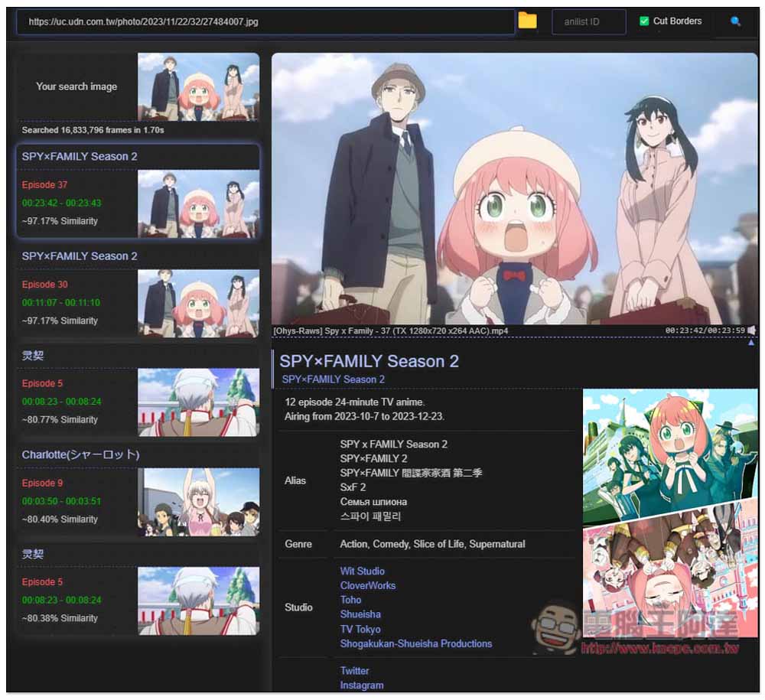Click the SPY×FAMILY Season 2 subtitle link

click(x=333, y=379)
